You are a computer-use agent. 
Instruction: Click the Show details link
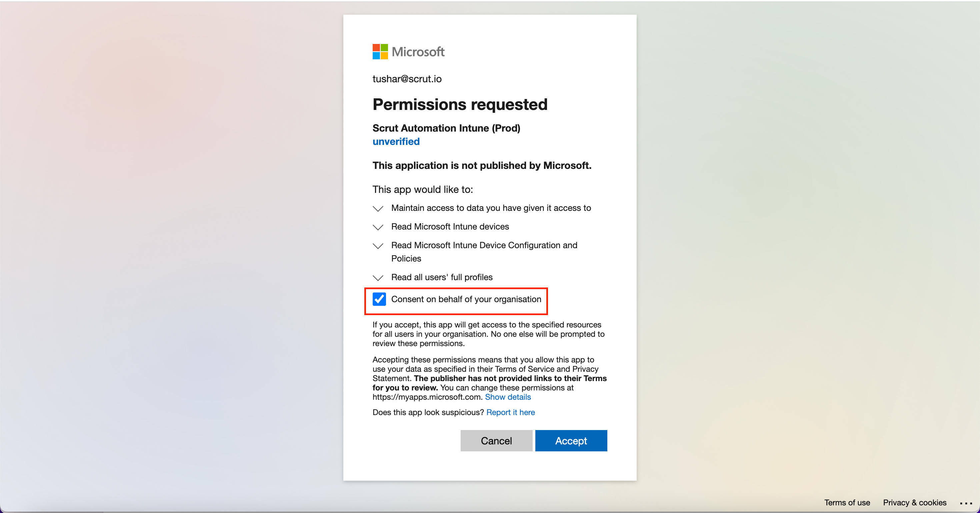click(x=508, y=397)
